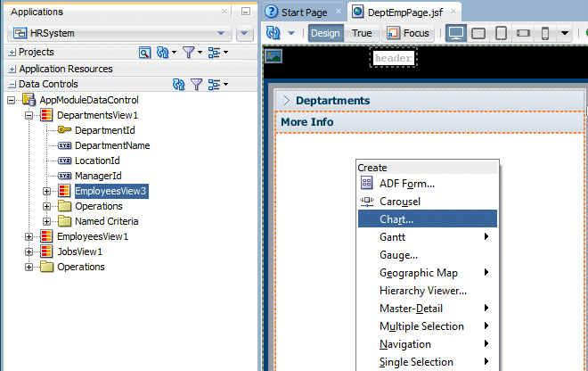The width and height of the screenshot is (588, 371).
Task: Toggle the True button in toolbar
Action: 362,33
